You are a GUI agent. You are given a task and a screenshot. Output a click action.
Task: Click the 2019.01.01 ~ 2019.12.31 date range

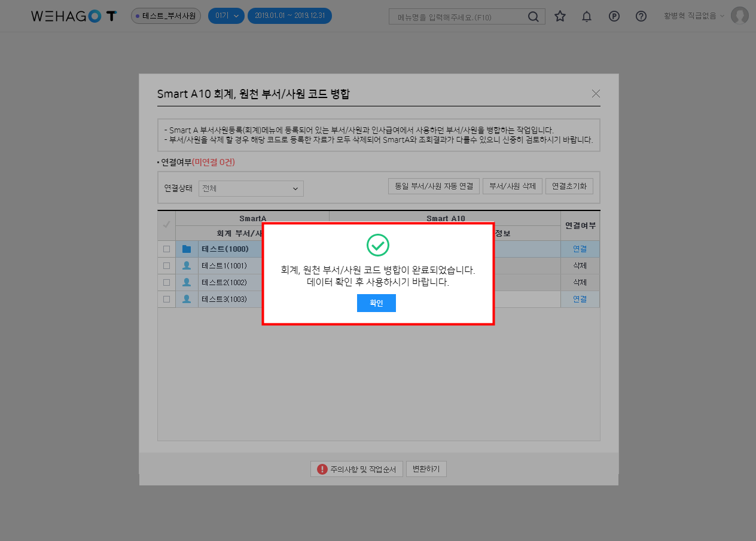click(x=289, y=16)
